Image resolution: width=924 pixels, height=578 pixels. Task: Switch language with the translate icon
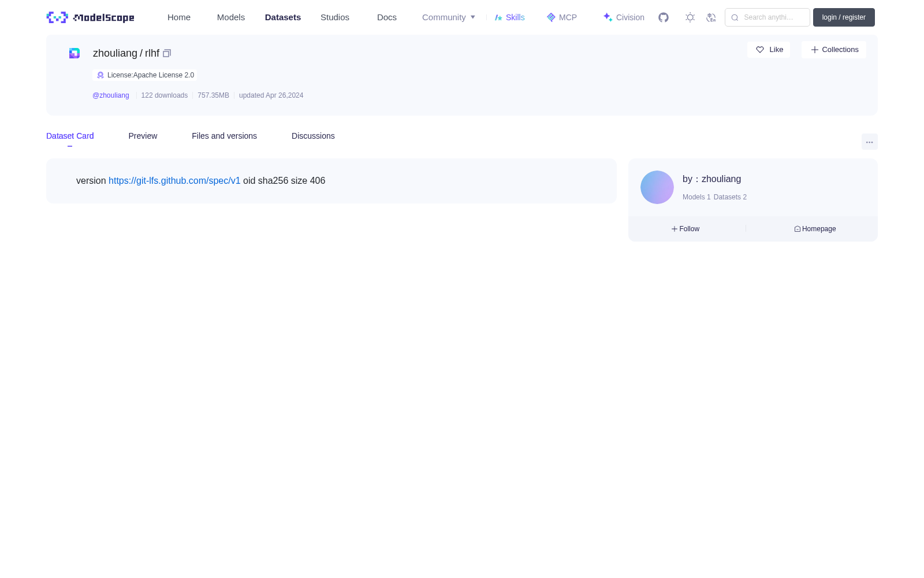[711, 17]
